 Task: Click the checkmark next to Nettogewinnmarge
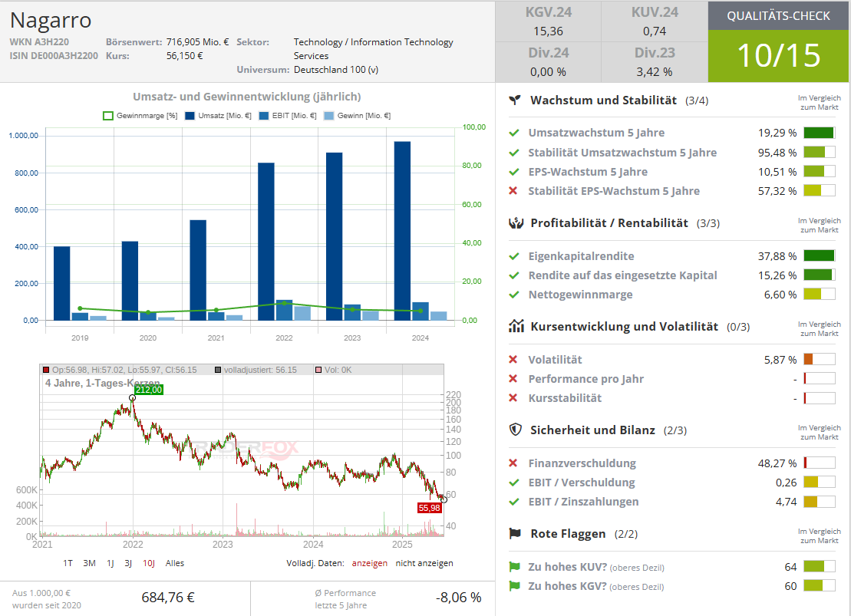(x=513, y=295)
